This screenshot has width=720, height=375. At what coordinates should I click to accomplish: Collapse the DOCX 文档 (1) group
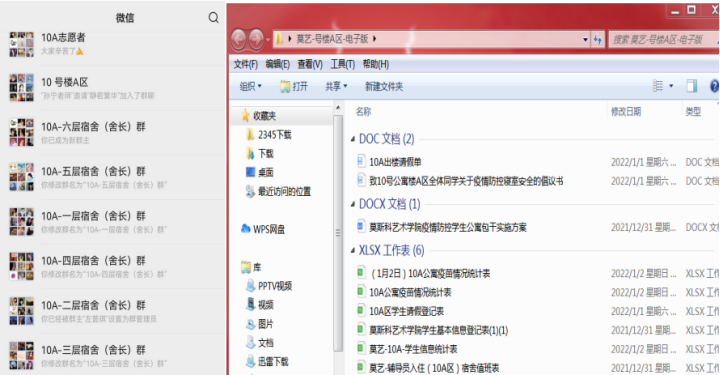tap(353, 204)
